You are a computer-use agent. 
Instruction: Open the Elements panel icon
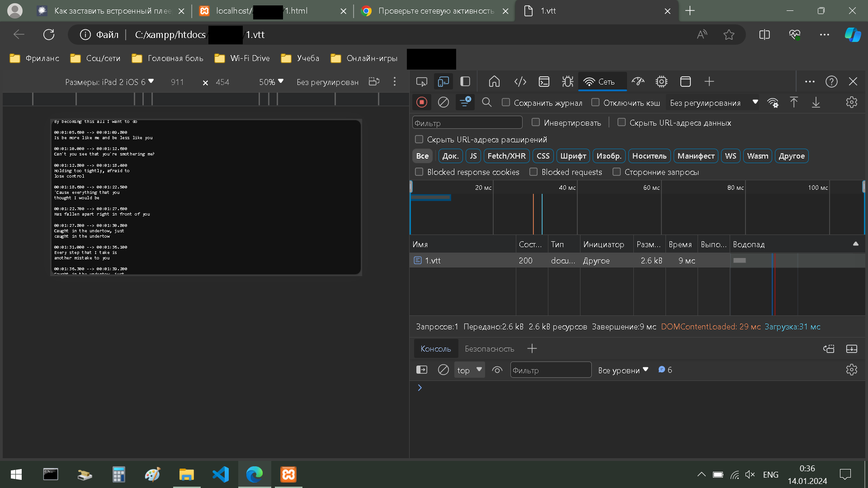pos(520,82)
